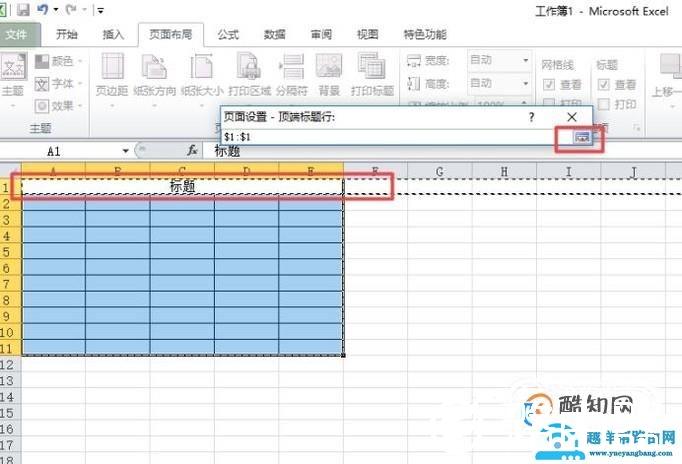Click the Redo arrow icon

coord(71,9)
